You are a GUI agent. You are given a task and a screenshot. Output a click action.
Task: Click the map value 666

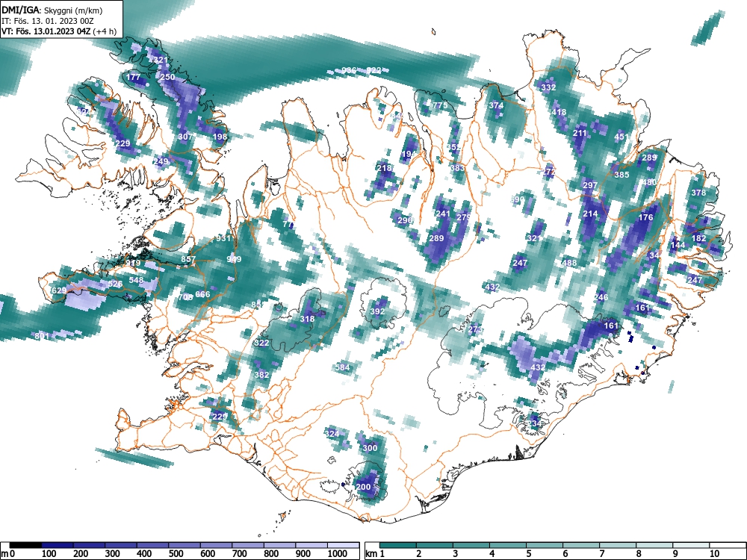[x=202, y=294]
